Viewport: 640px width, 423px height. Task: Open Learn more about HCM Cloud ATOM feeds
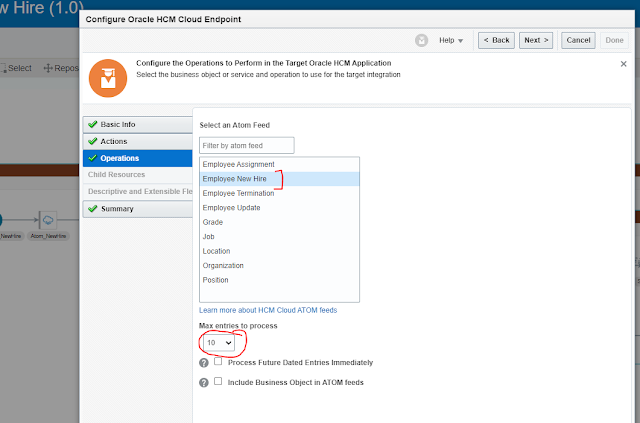point(268,310)
